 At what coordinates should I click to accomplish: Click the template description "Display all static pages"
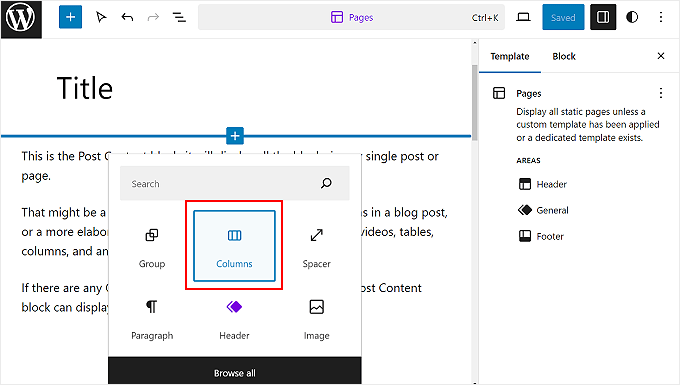click(x=587, y=125)
